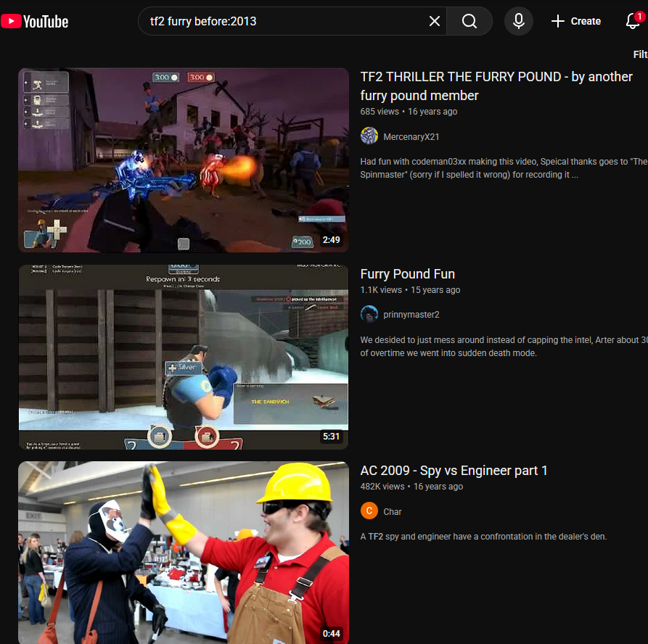Click the 2:49 duration badge
This screenshot has width=648, height=644.
coord(331,240)
